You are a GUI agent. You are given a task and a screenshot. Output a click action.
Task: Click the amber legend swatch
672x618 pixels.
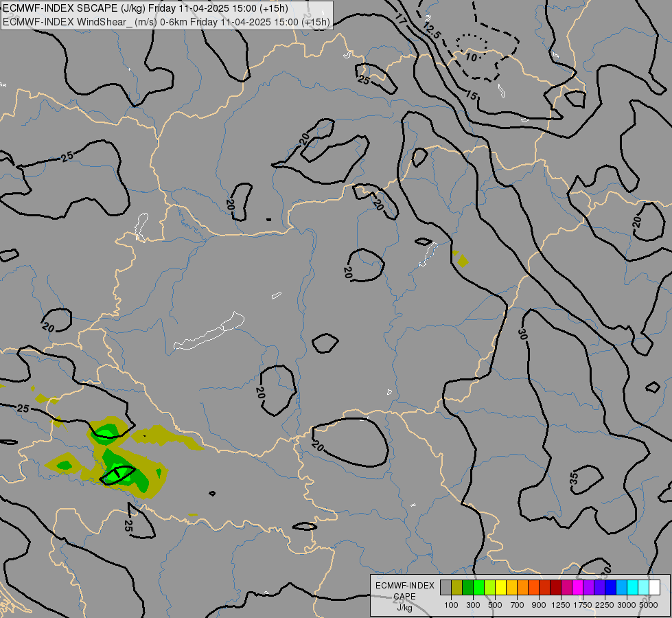pyautogui.click(x=511, y=588)
